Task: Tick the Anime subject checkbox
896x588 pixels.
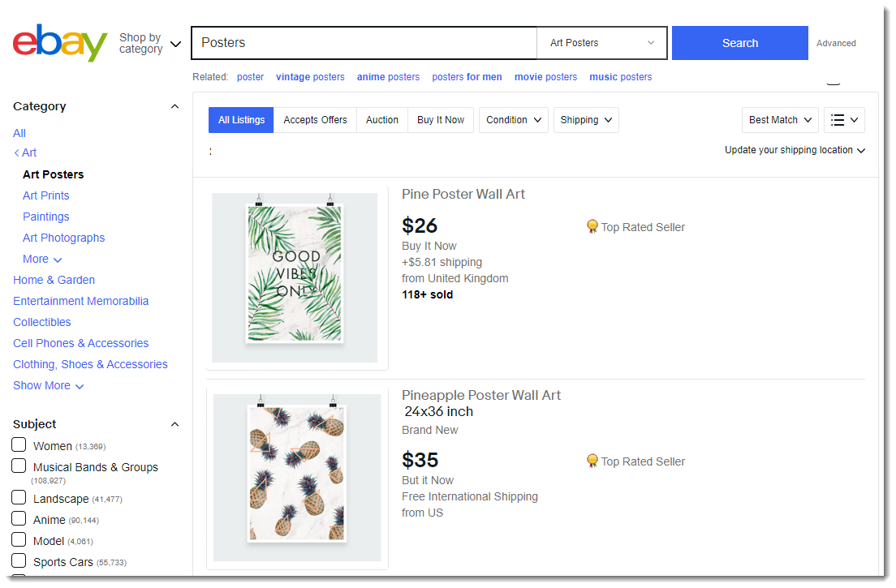Action: [19, 519]
